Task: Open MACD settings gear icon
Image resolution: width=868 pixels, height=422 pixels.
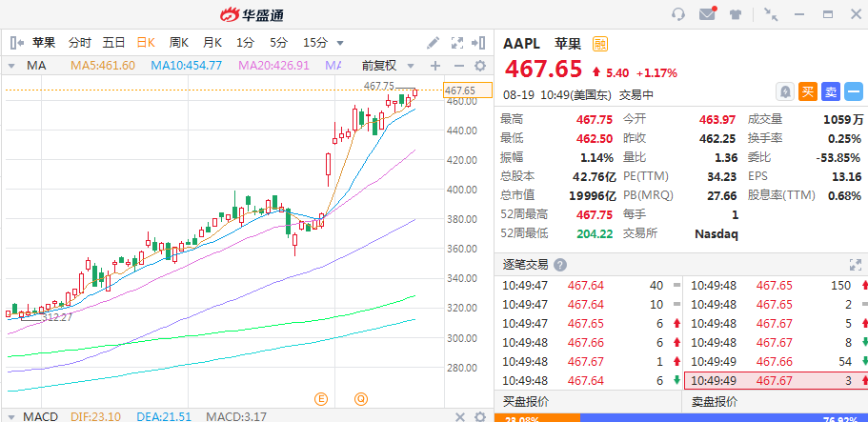Action: (x=480, y=416)
